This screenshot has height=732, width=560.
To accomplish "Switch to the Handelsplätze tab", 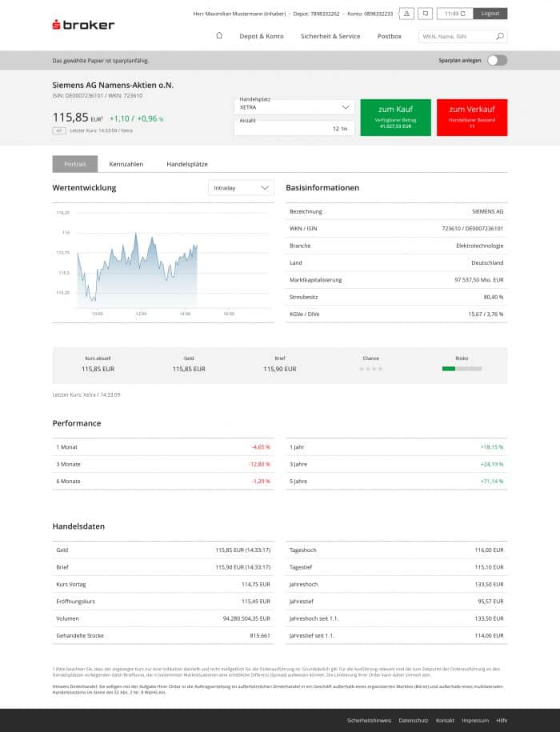I will 187,164.
